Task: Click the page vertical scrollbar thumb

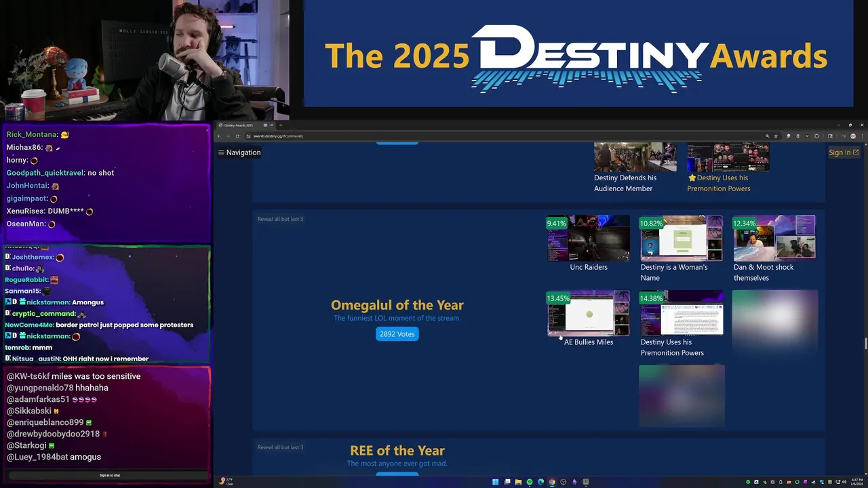Action: coord(865,343)
